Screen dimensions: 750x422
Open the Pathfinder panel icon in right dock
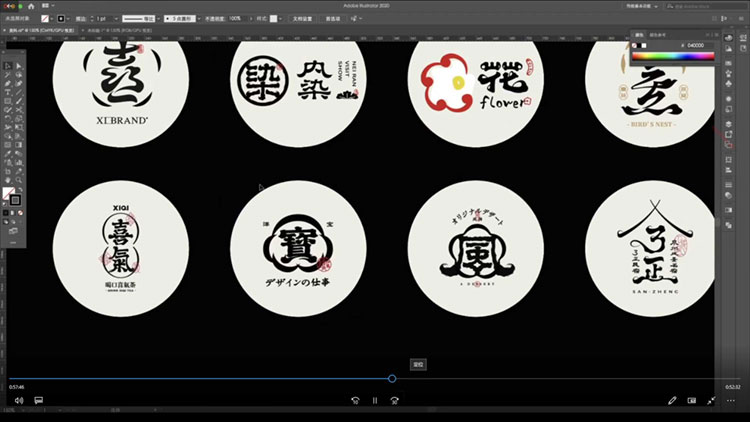click(x=728, y=145)
